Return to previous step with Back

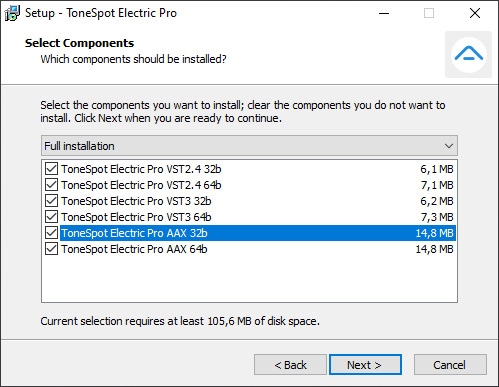click(290, 365)
